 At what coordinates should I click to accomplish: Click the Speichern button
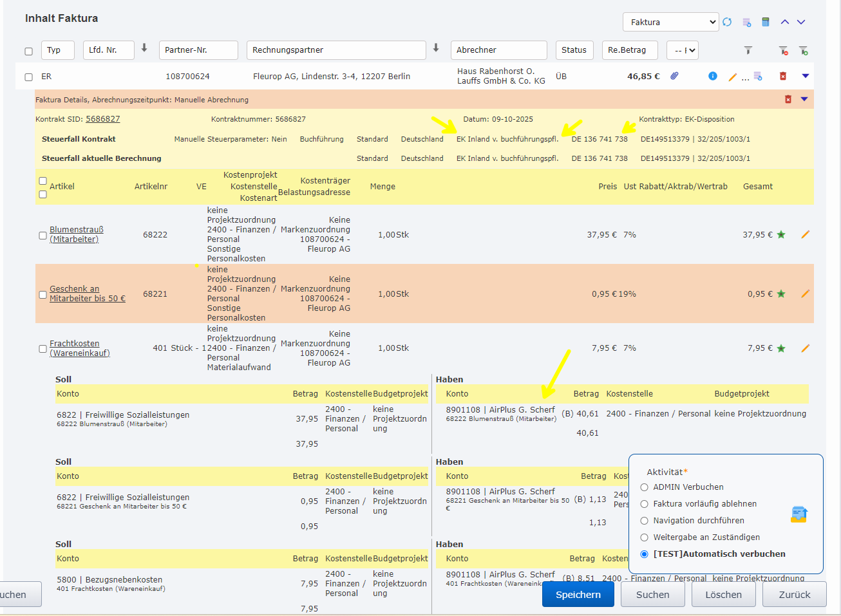point(578,595)
